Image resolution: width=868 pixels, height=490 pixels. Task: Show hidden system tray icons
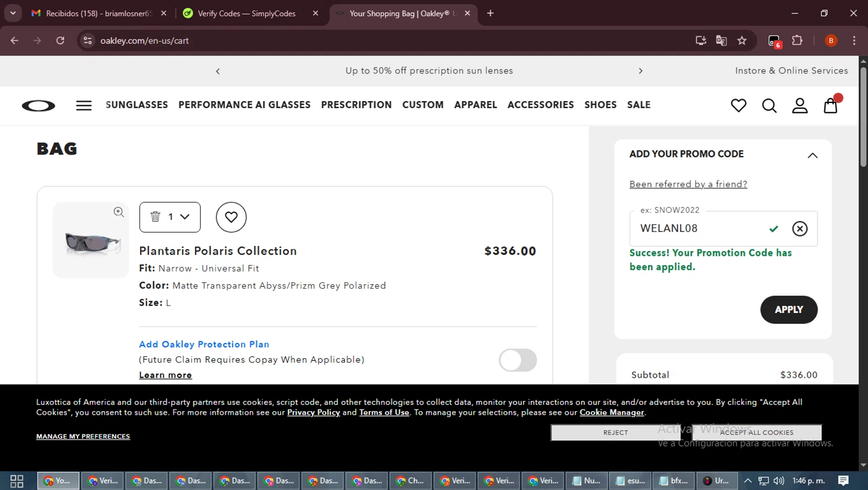pos(748,481)
